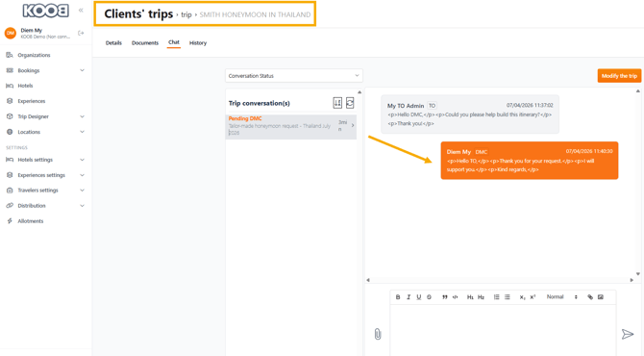Open the Normal text size dropdown
The width and height of the screenshot is (644, 356).
coord(562,296)
